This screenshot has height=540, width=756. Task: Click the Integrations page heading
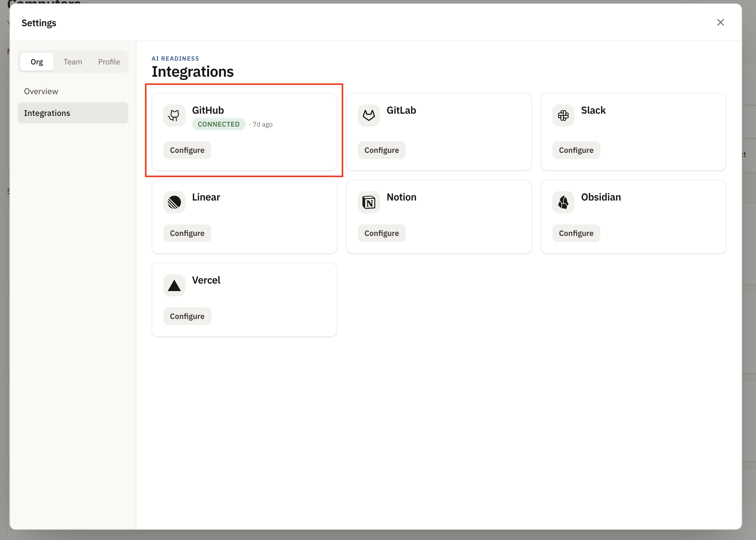pos(193,72)
